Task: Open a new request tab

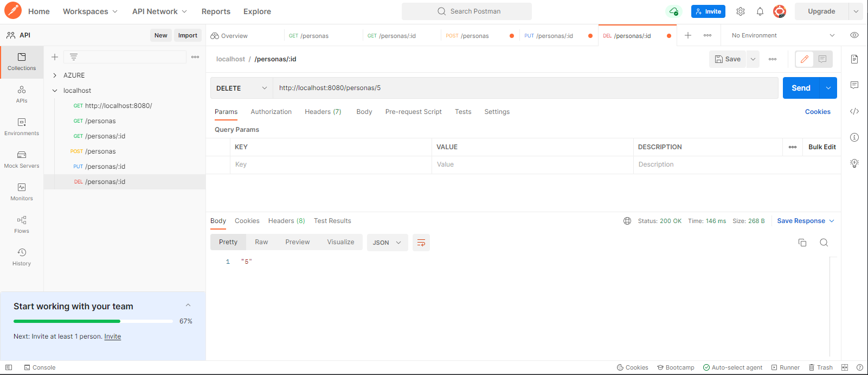Action: coord(688,35)
